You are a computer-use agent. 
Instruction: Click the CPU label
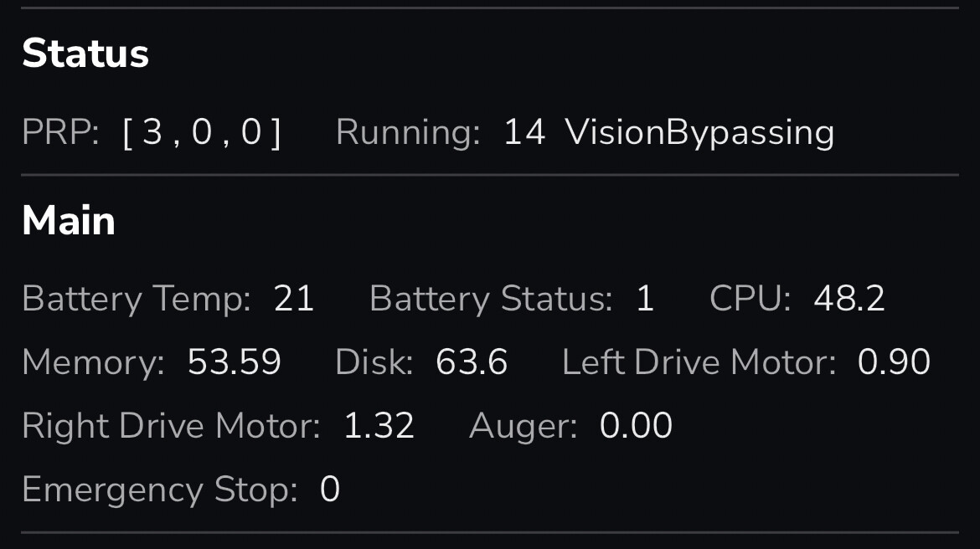[x=750, y=299]
